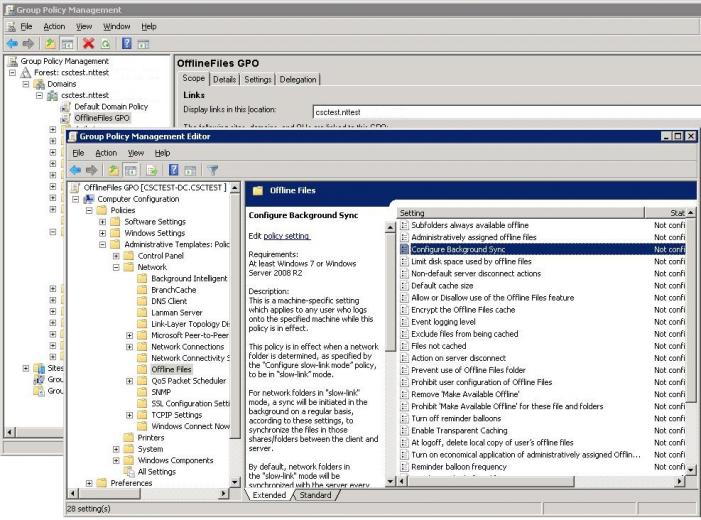The height and width of the screenshot is (520, 701).
Task: Select Subfolders always available offline setting
Action: [469, 225]
